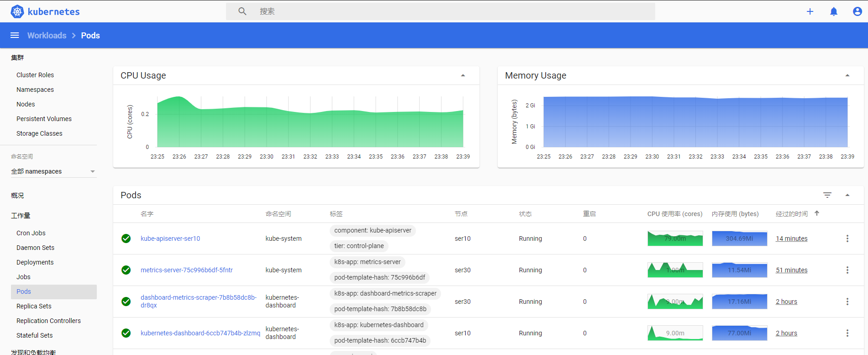
Task: Open actions menu for kubernetes-dashboard pod row
Action: pyautogui.click(x=847, y=333)
